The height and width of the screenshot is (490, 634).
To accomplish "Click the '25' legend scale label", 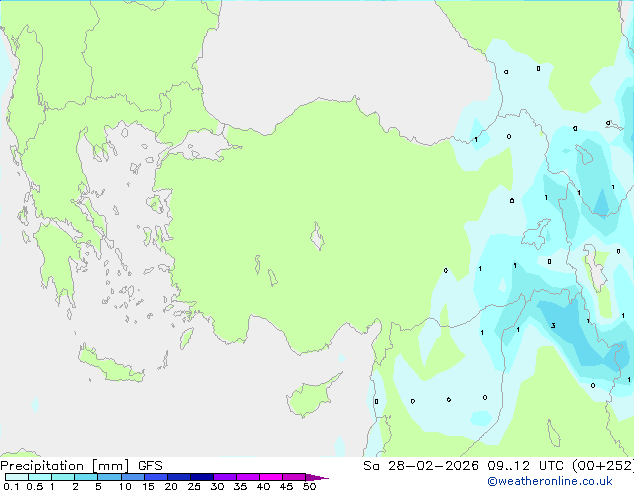I will (x=194, y=486).
